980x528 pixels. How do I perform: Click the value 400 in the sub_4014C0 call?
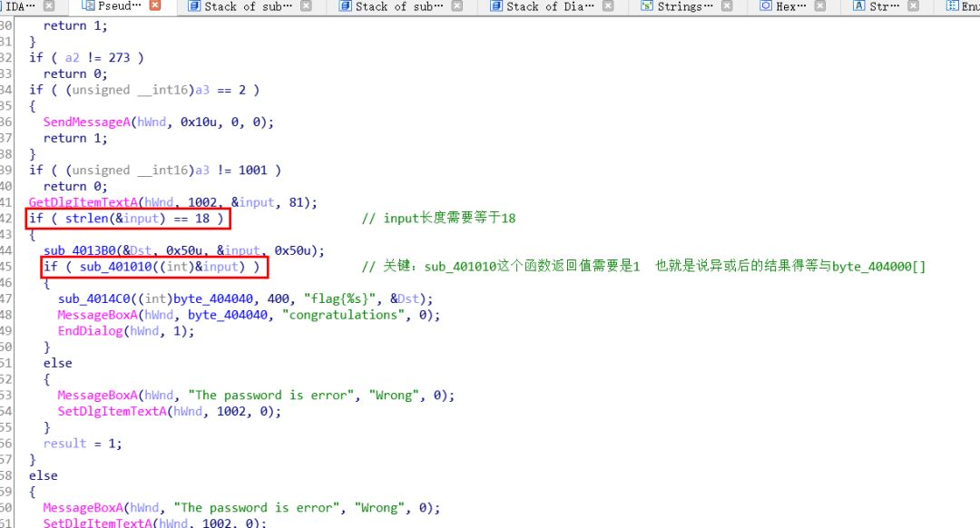pyautogui.click(x=279, y=298)
